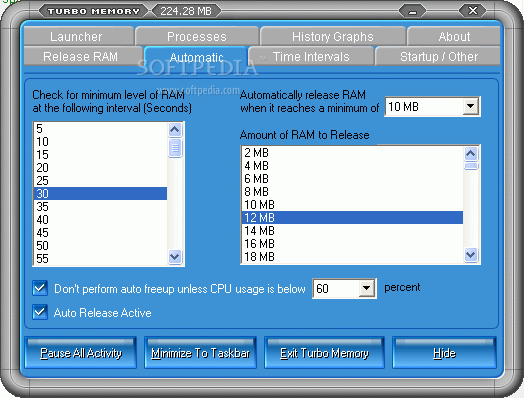Click the RAM release list scrollbar thumb
Screen dimensions: 524x398
click(x=471, y=166)
